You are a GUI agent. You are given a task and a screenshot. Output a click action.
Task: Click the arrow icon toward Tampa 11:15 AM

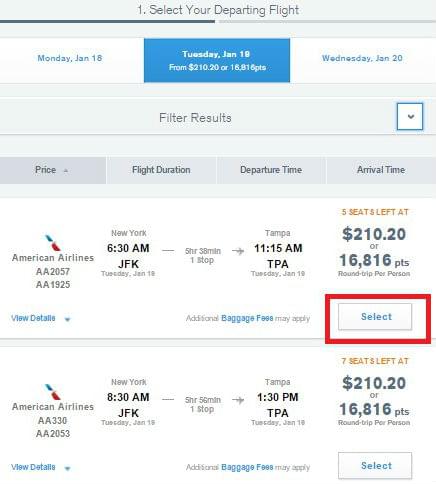(238, 251)
